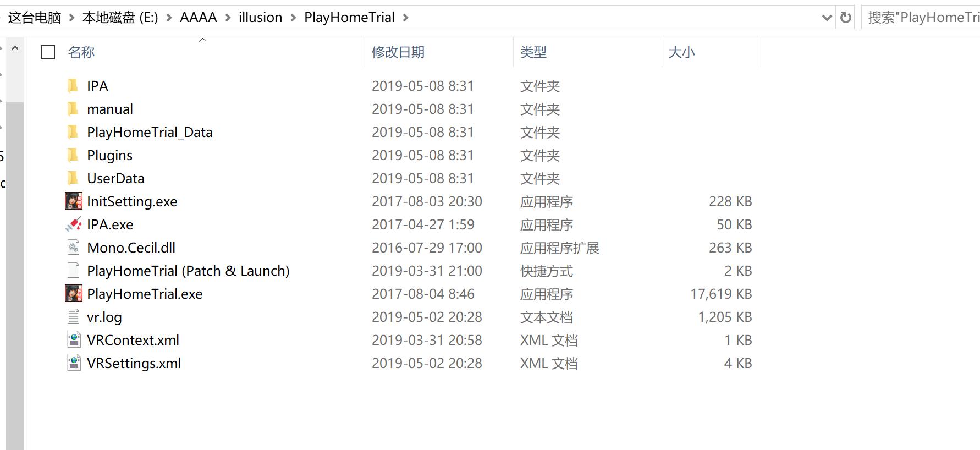Click the IPA.exe syringe icon
The width and height of the screenshot is (980, 450).
pyautogui.click(x=73, y=224)
